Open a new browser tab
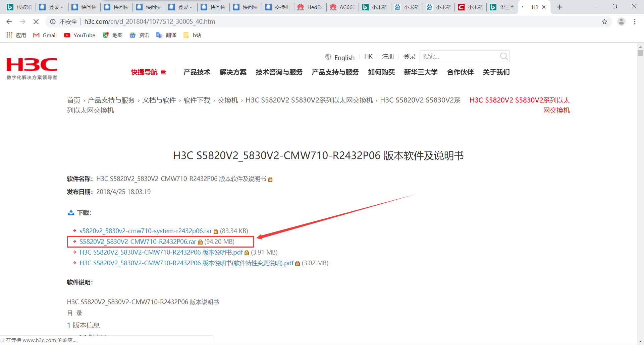This screenshot has height=345, width=644. [559, 7]
